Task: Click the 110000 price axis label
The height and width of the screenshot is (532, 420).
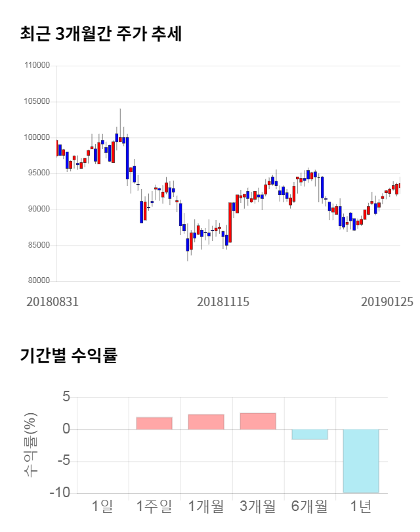Action: (37, 66)
